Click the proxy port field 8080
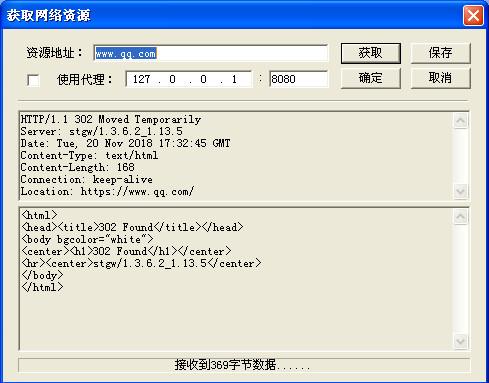 click(x=299, y=79)
